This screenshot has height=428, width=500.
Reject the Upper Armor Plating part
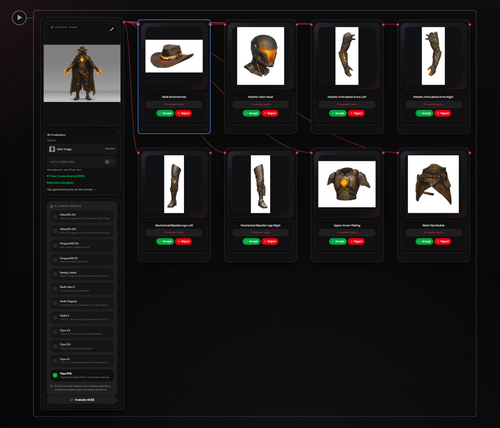coord(356,241)
